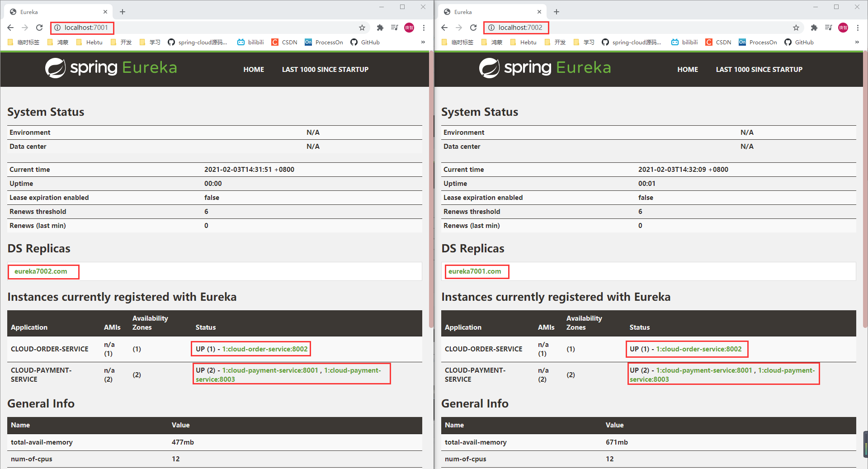Open media control icon in right window
This screenshot has width=868, height=469.
[x=828, y=28]
